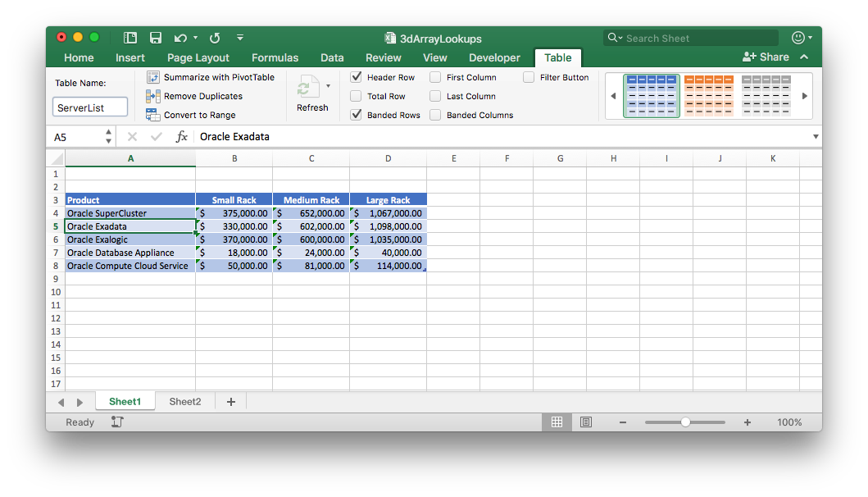The width and height of the screenshot is (868, 497).
Task: Enable the Banded Columns checkbox
Action: click(x=436, y=115)
